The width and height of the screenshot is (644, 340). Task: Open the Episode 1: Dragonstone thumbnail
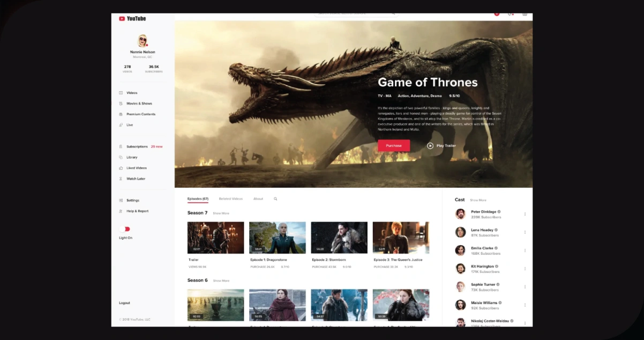pos(277,238)
